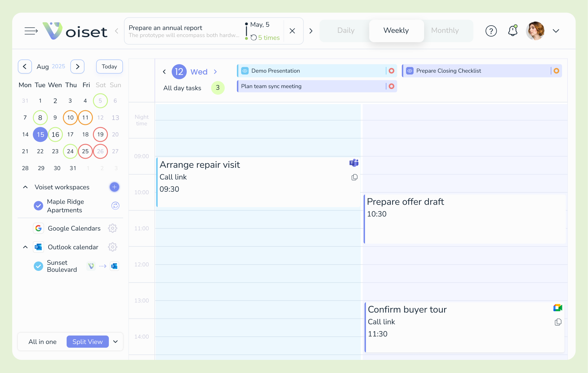
Task: Go to previous month in mini calendar
Action: tap(25, 67)
